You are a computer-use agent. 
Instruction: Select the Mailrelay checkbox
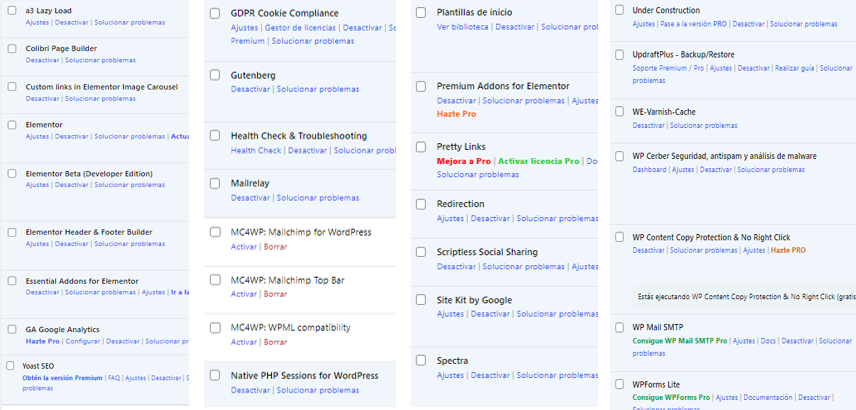[x=215, y=183]
